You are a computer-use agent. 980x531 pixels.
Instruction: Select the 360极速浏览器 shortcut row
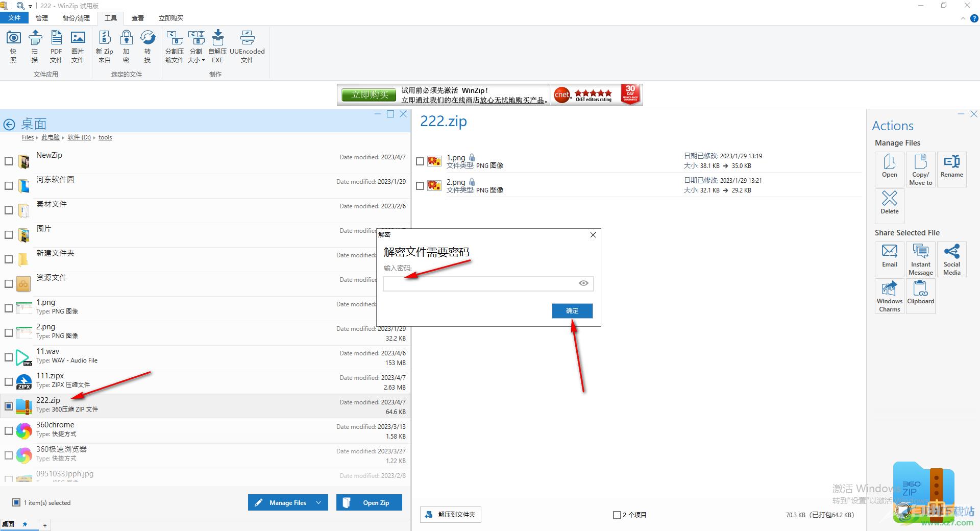[205, 455]
